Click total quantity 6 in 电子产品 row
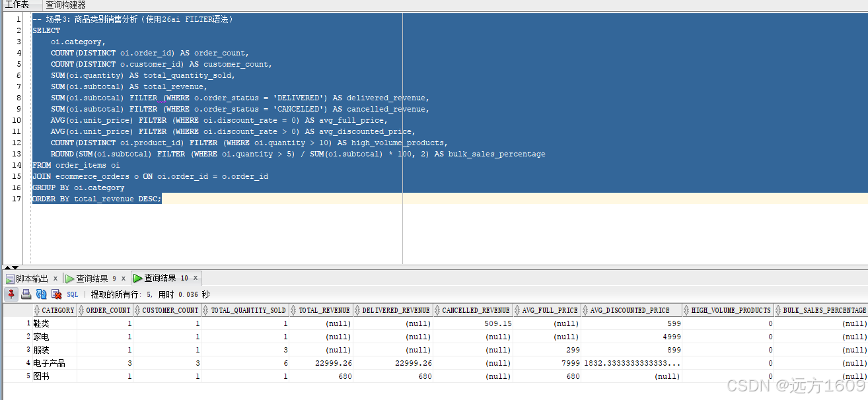The width and height of the screenshot is (868, 400). (245, 363)
